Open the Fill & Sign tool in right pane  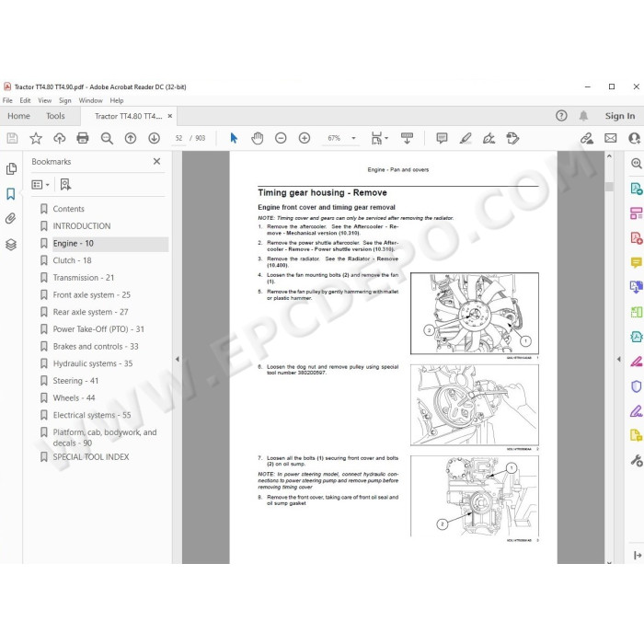(x=637, y=410)
